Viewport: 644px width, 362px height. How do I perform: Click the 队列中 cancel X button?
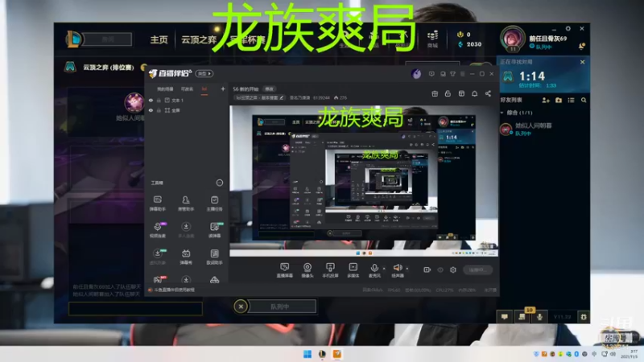(241, 306)
